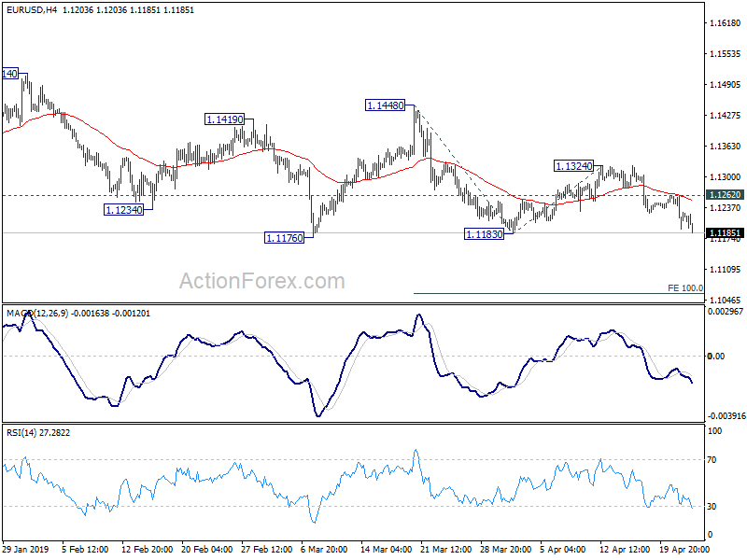Click the 1.13240 price label
This screenshot has width=747, height=560.
[x=574, y=166]
